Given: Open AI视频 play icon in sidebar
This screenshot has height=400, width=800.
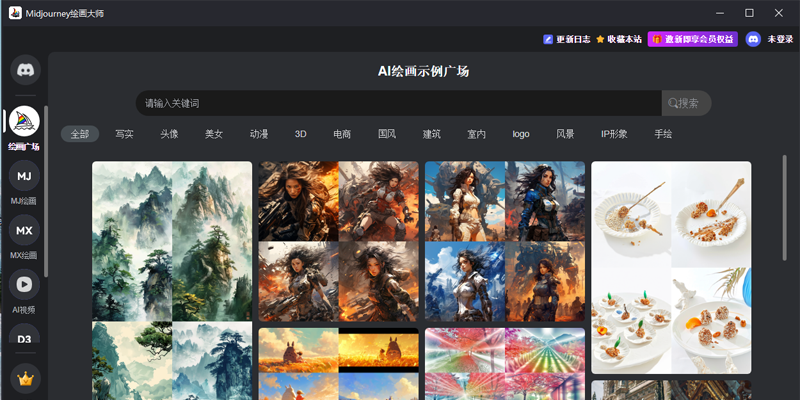Looking at the screenshot, I should tap(24, 285).
